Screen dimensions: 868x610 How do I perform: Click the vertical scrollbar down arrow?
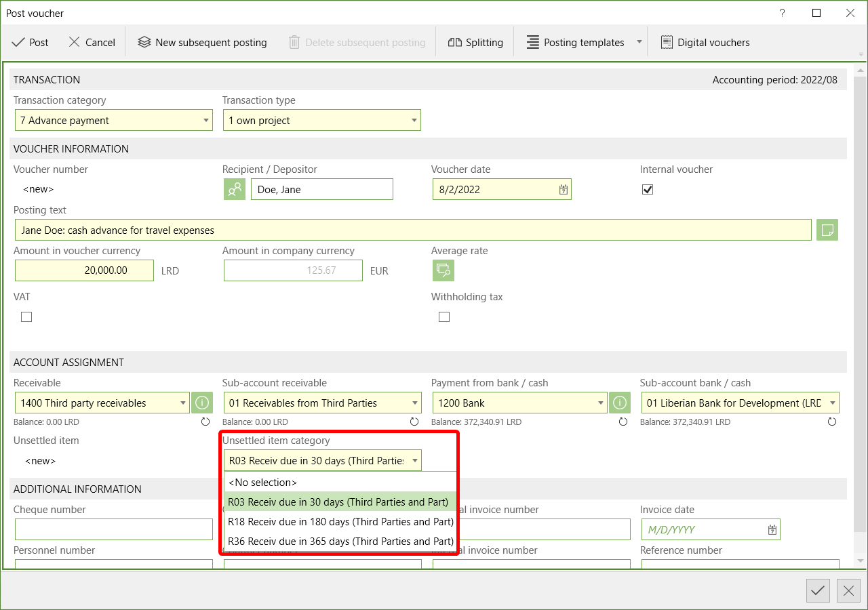click(859, 561)
